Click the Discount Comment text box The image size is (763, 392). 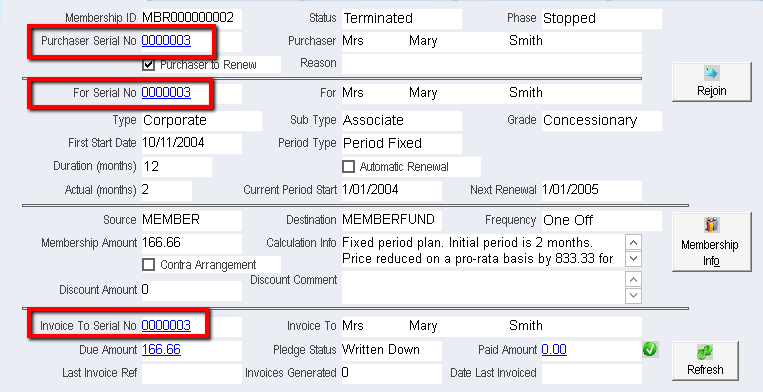tap(483, 287)
